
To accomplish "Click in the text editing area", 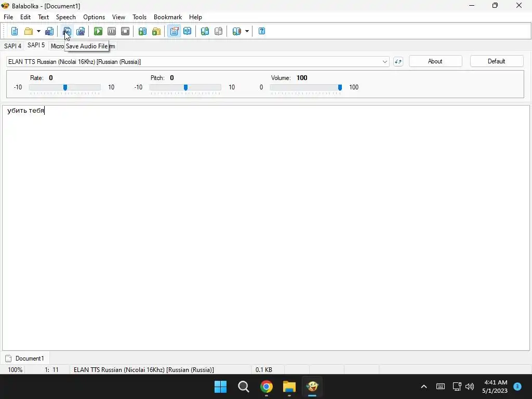I will 265,228.
